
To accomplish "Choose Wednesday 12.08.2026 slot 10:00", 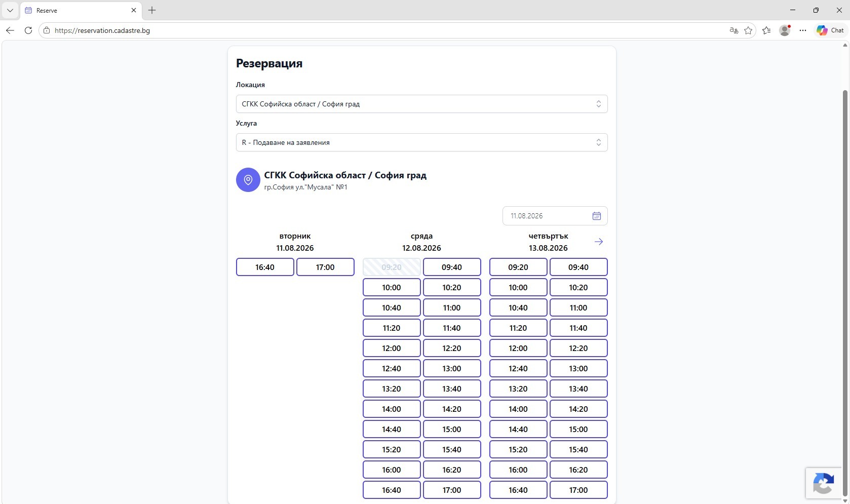I will [x=392, y=287].
